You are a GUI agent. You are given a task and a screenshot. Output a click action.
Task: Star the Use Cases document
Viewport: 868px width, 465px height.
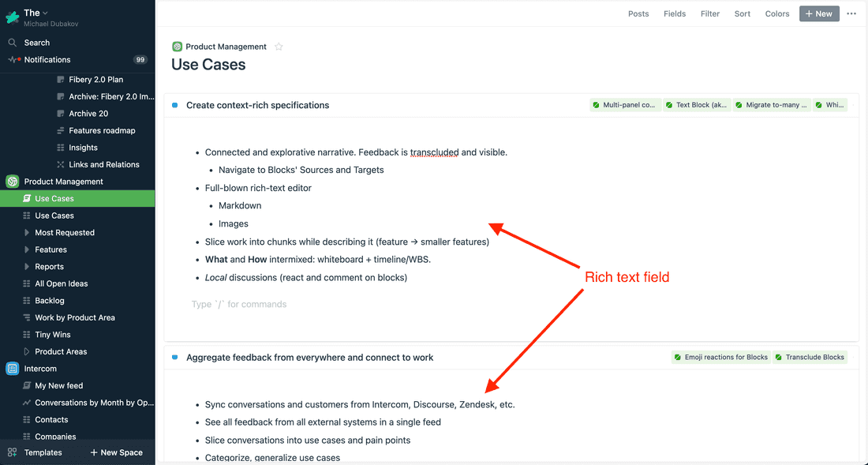pos(279,47)
